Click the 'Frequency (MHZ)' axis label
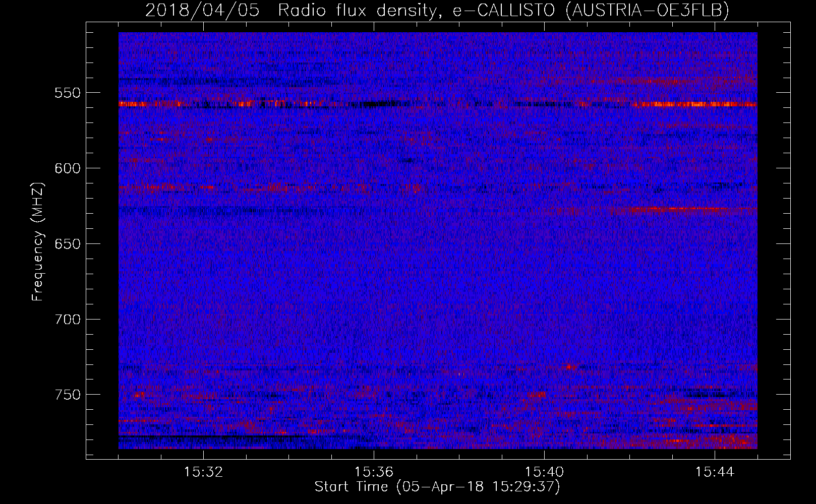 click(38, 241)
